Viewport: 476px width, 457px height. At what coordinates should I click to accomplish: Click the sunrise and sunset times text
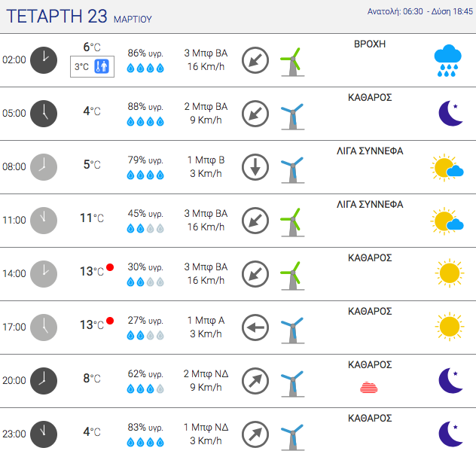click(420, 11)
